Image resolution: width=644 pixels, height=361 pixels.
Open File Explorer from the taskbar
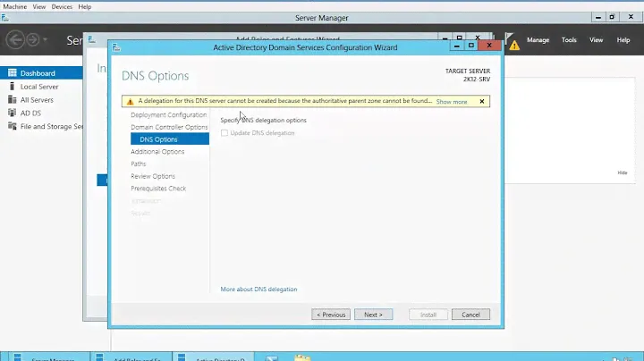[x=302, y=356]
